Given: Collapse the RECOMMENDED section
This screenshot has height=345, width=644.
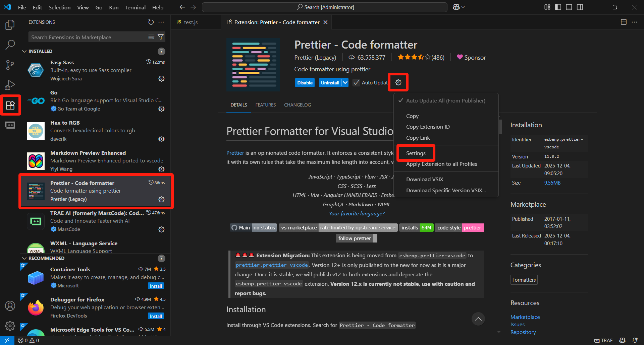Looking at the screenshot, I should click(x=24, y=258).
